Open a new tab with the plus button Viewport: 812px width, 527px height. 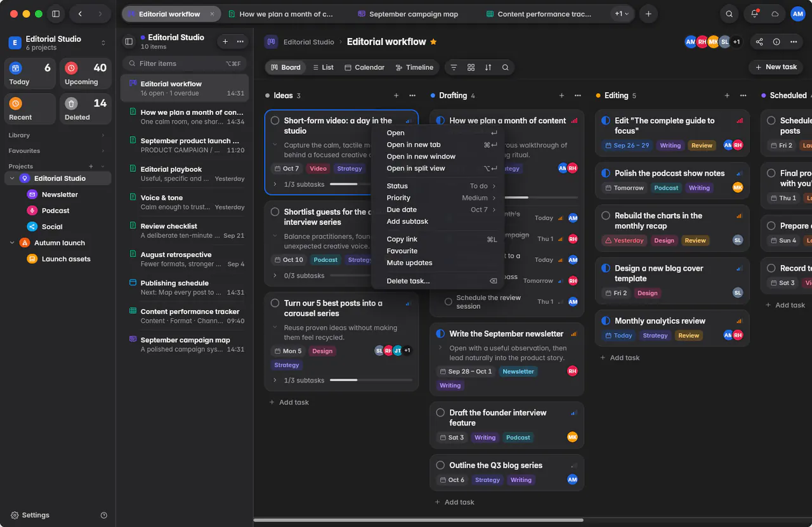tap(648, 14)
